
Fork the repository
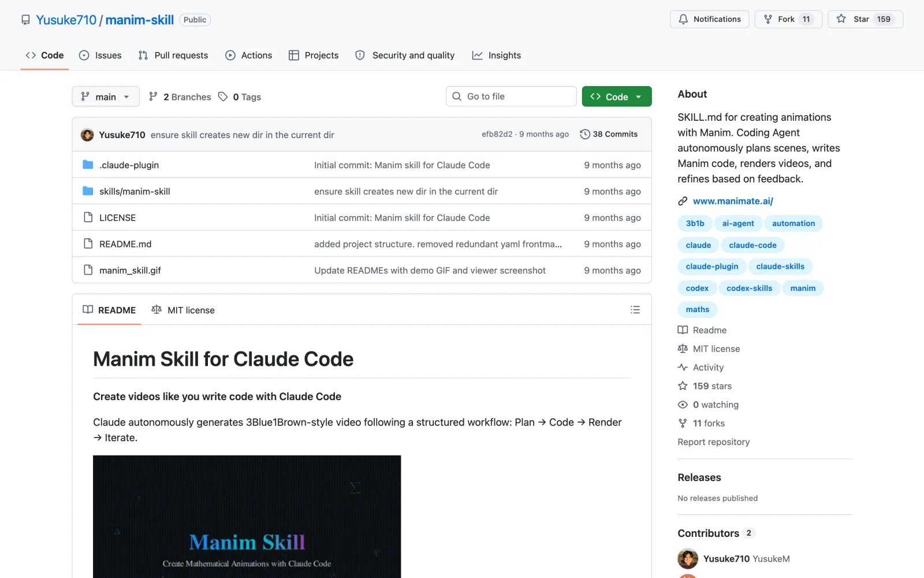coord(788,19)
